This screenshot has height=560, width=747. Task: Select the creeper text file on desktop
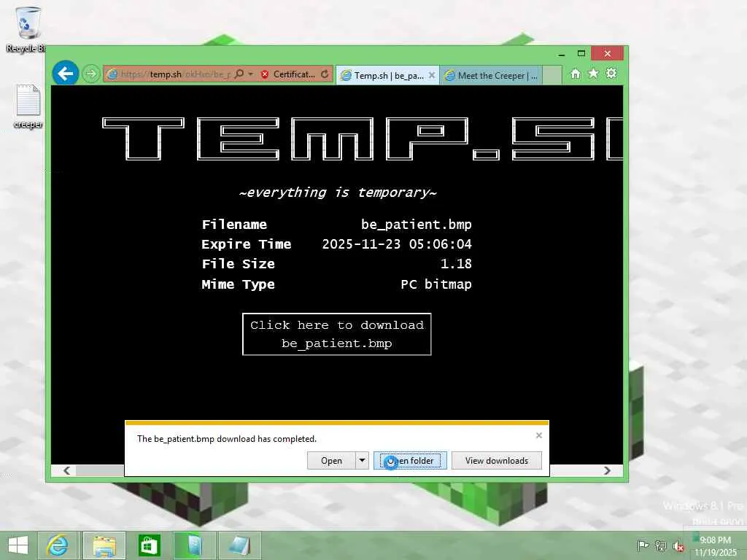(x=28, y=106)
